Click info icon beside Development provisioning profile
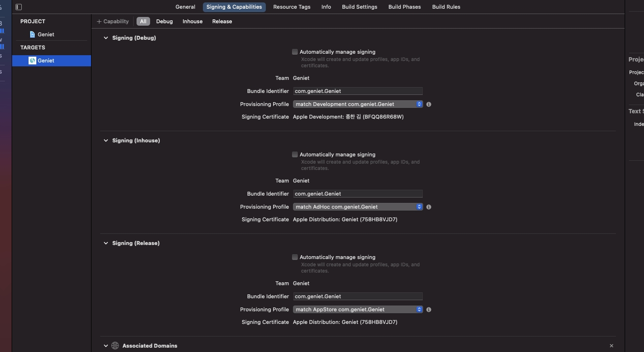Viewport: 644px width, 352px height. 429,104
